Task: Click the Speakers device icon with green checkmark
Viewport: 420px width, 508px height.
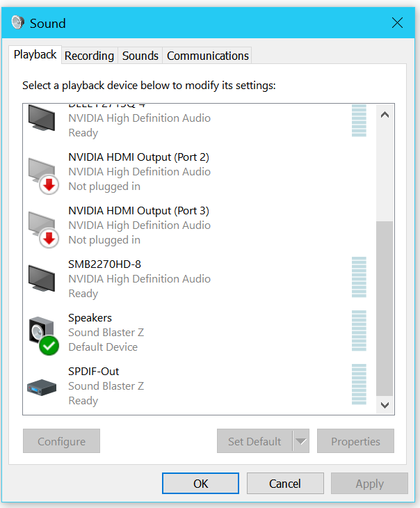Action: tap(44, 333)
